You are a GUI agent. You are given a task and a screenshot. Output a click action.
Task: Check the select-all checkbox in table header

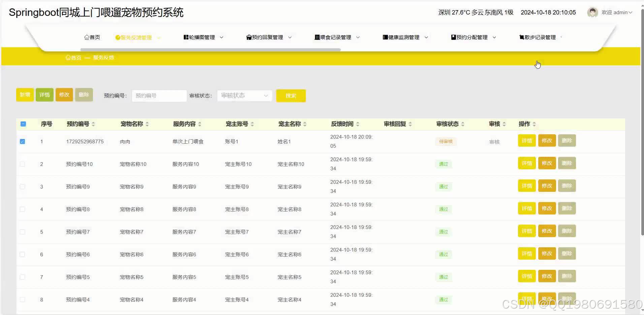pos(23,124)
